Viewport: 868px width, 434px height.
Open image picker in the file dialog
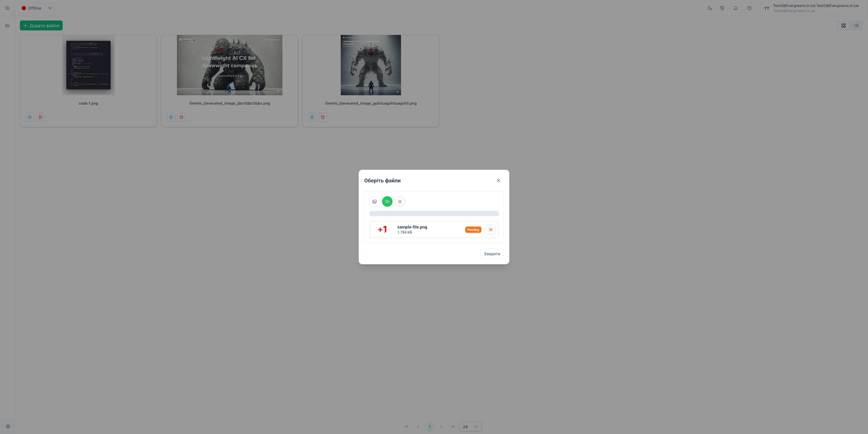point(374,201)
